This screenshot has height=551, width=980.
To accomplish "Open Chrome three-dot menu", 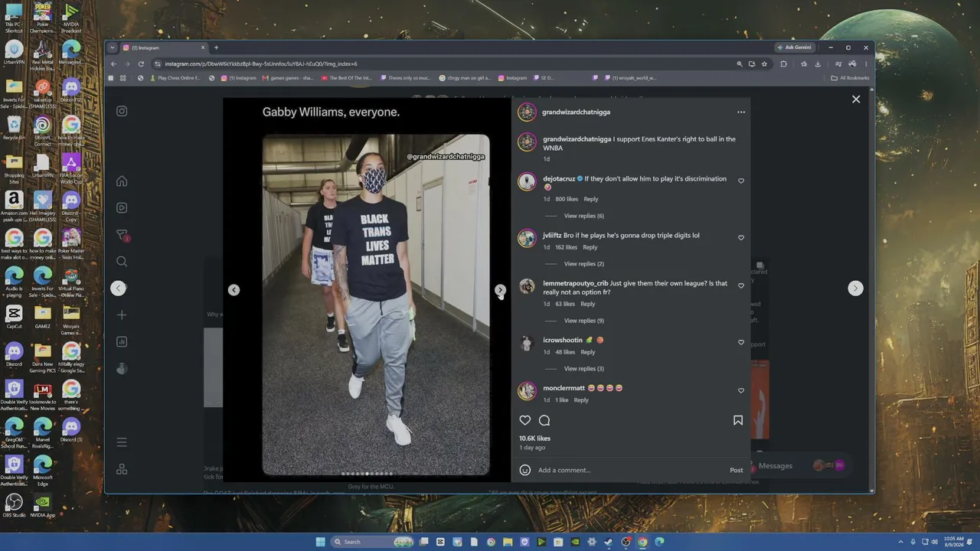I will [x=866, y=64].
